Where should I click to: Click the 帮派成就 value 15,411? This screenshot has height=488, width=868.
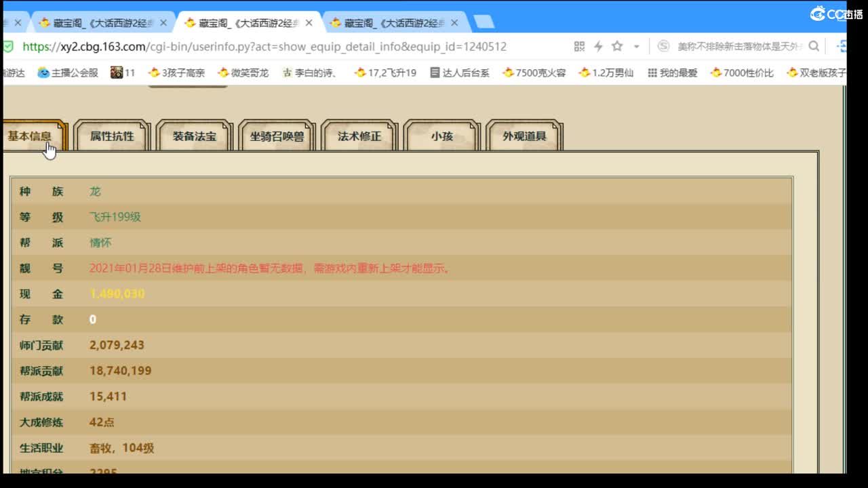108,396
